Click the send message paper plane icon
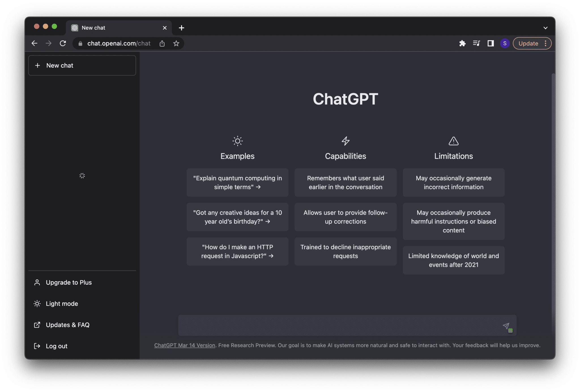The image size is (580, 392). click(506, 326)
